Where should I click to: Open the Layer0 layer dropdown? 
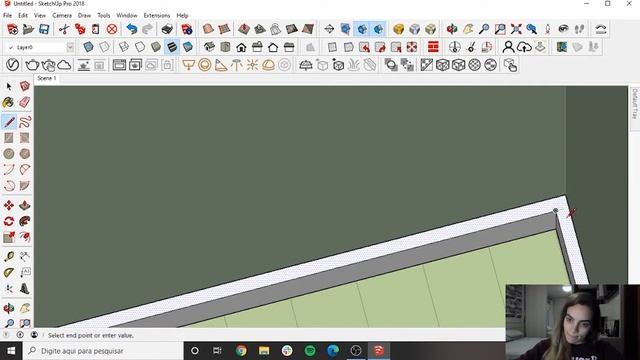coord(70,47)
